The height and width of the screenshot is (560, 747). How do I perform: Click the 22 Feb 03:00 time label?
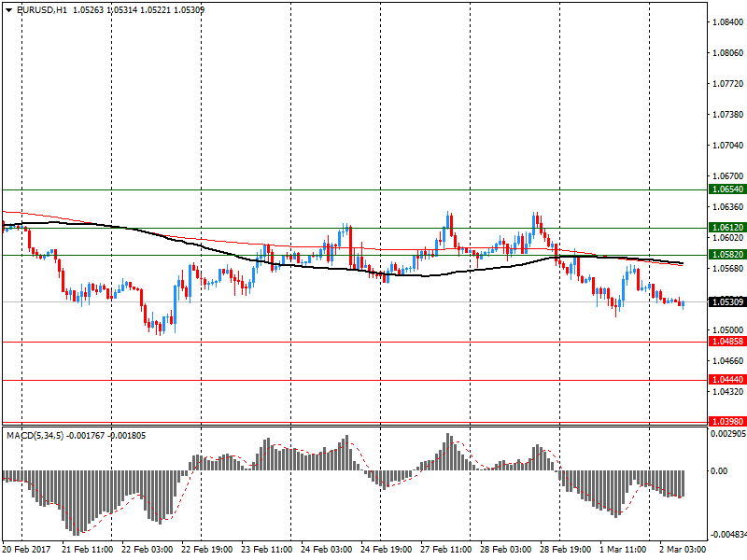click(x=148, y=550)
